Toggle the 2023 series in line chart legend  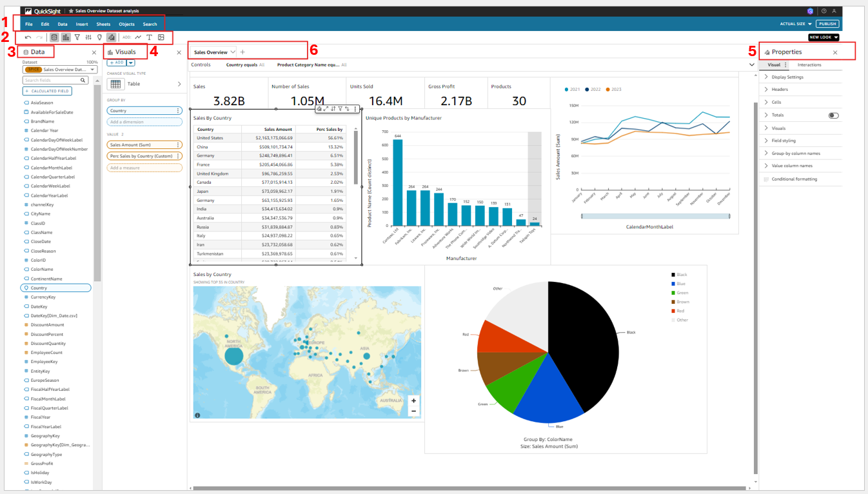point(613,89)
